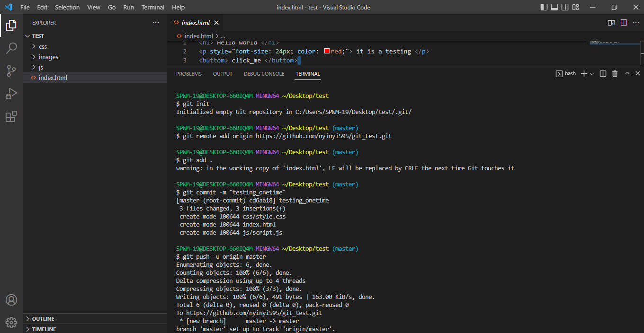Collapse the TEST folder in Explorer
644x333 pixels.
click(x=36, y=35)
